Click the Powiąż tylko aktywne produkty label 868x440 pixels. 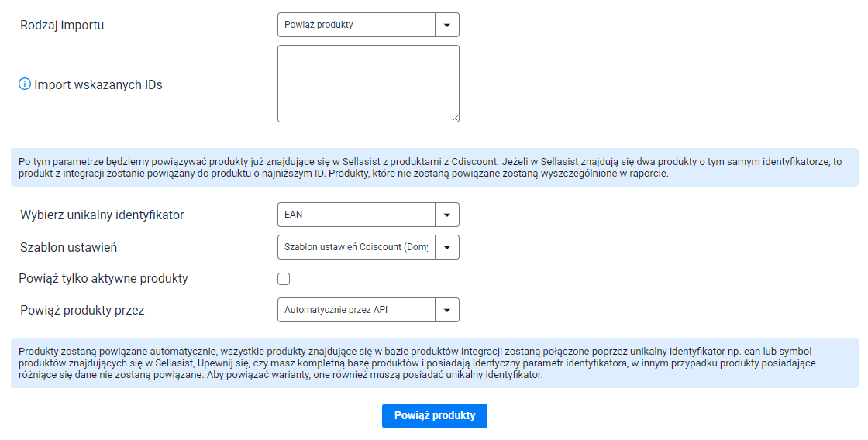[104, 278]
